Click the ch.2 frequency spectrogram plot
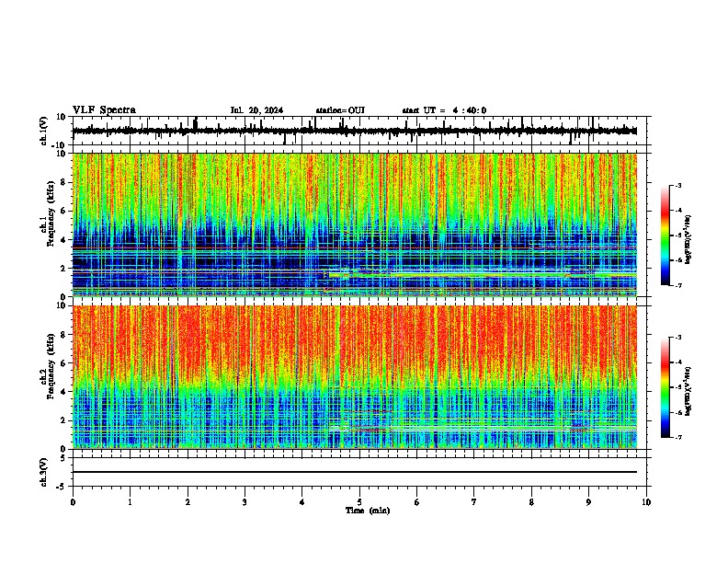Screen dimensions: 728x563 (355, 377)
